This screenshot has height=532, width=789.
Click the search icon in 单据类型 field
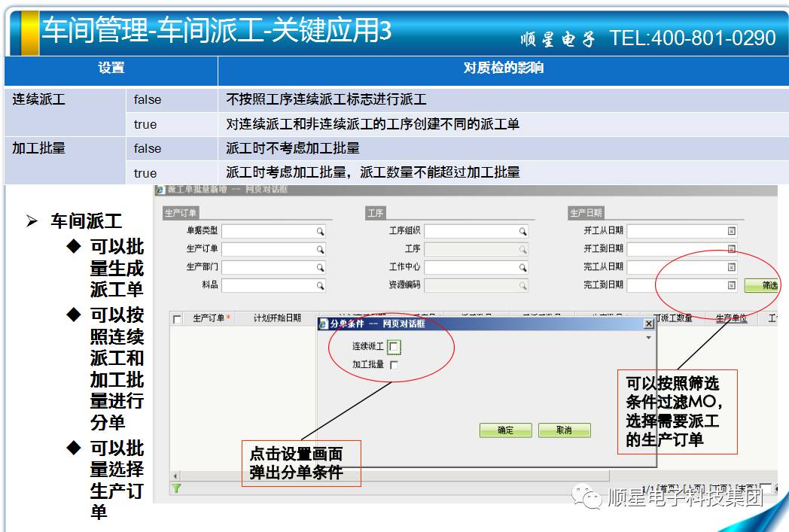click(x=320, y=231)
